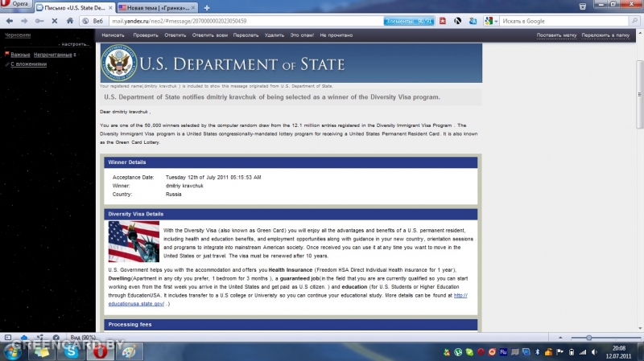Click the Action Center flag tray icon
The width and height of the screenshot is (644, 361).
(x=559, y=352)
